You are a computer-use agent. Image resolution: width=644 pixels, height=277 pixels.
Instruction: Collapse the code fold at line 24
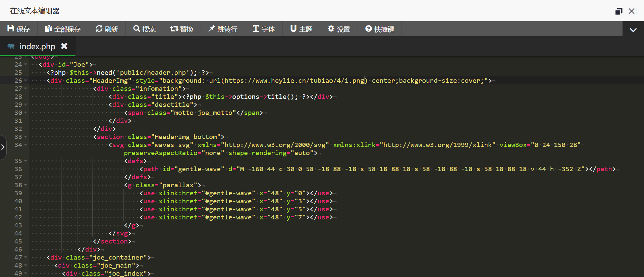[25, 65]
